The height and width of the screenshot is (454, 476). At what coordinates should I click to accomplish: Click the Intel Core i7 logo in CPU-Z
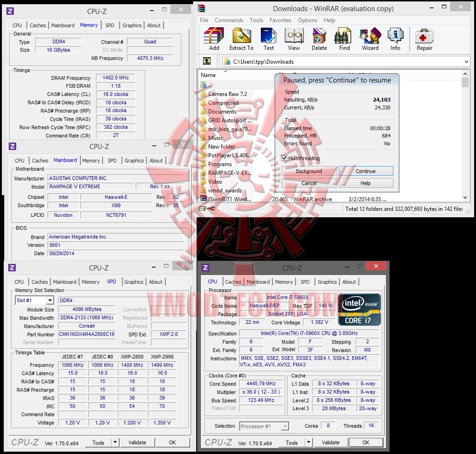point(359,310)
